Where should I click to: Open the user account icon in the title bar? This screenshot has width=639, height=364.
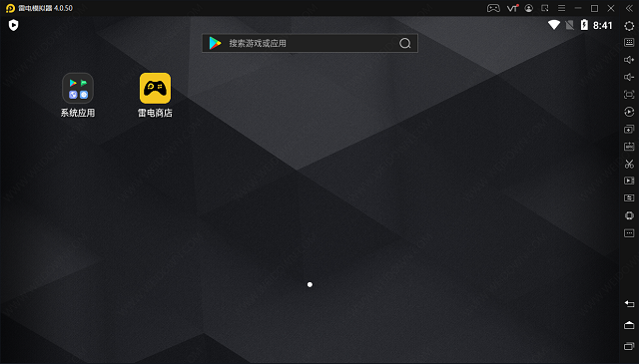(x=529, y=8)
